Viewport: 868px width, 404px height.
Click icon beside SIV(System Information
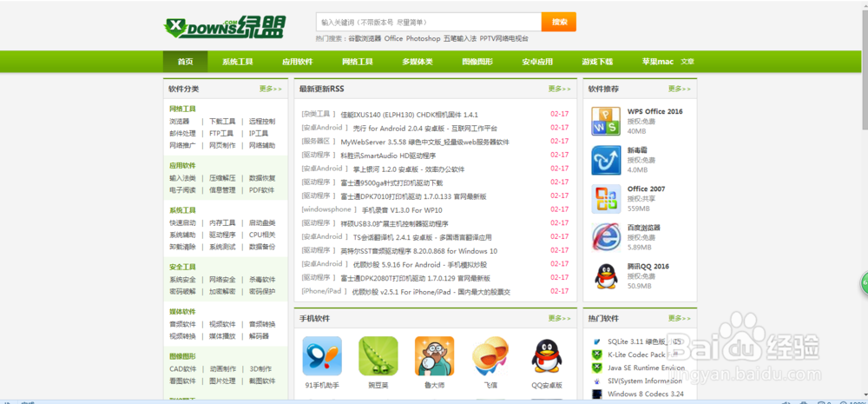[597, 381]
